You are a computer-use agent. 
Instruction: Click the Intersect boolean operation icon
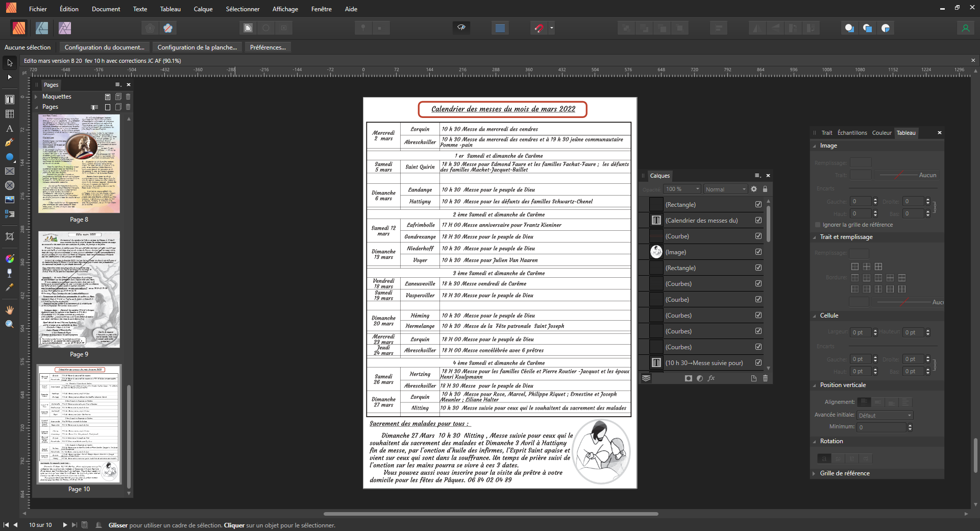(x=886, y=28)
